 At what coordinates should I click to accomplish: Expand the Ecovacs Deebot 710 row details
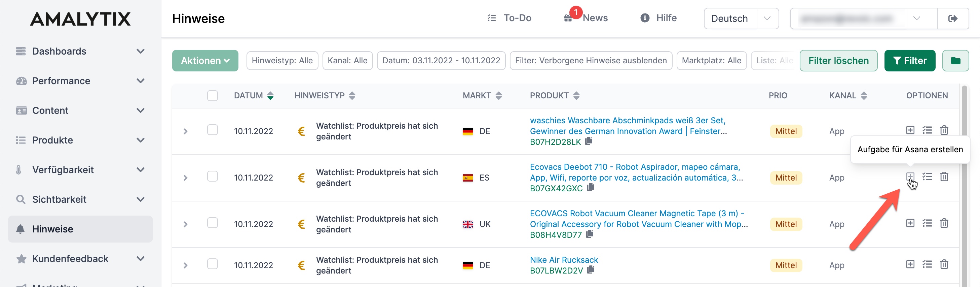(185, 178)
